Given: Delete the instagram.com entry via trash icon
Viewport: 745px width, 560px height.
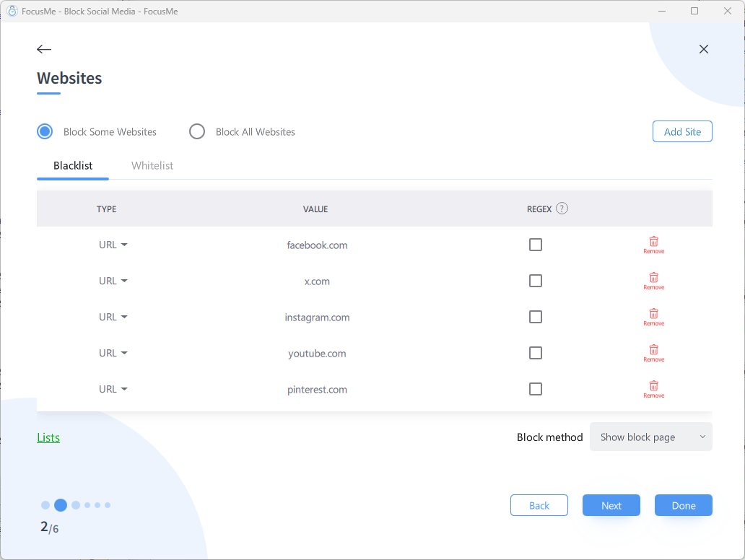Looking at the screenshot, I should [654, 317].
